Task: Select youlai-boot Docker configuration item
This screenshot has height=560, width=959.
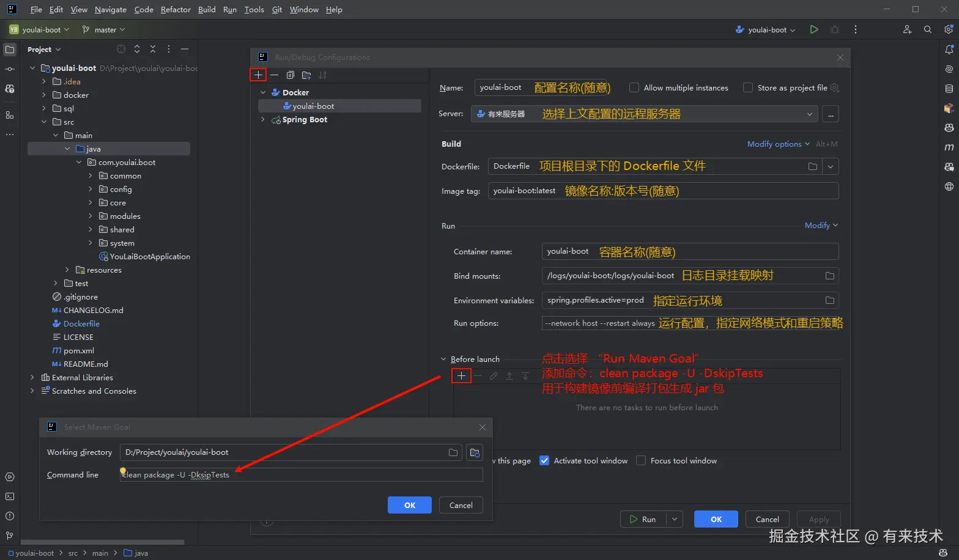Action: (339, 106)
